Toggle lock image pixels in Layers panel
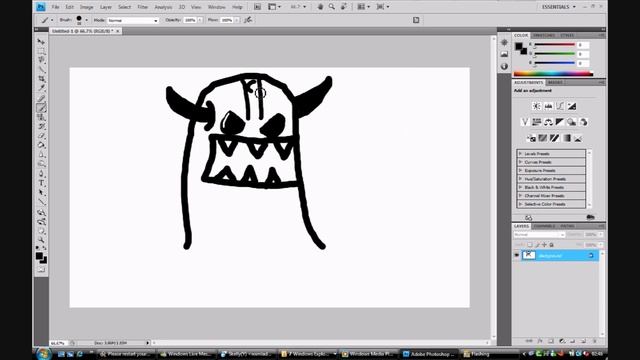The height and width of the screenshot is (360, 640). [x=537, y=245]
